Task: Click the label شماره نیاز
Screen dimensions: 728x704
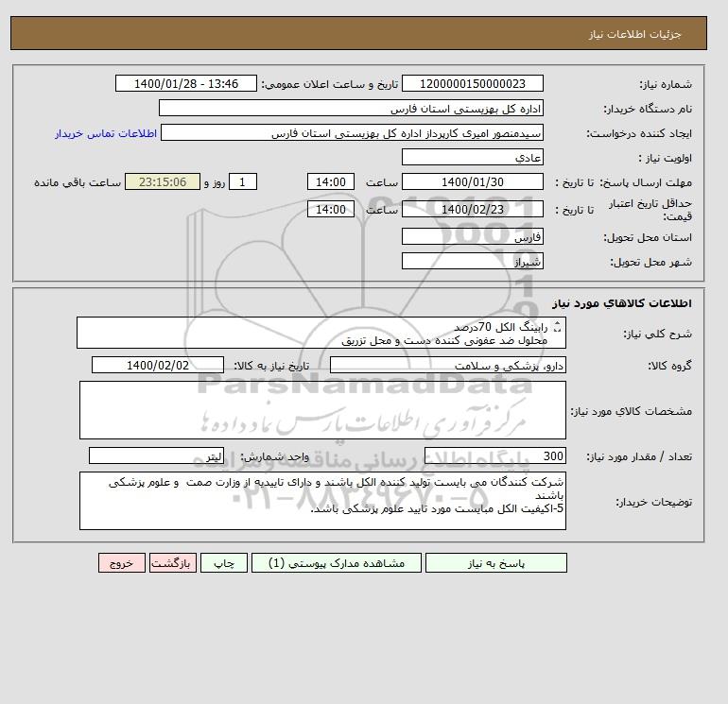Action: pos(666,84)
